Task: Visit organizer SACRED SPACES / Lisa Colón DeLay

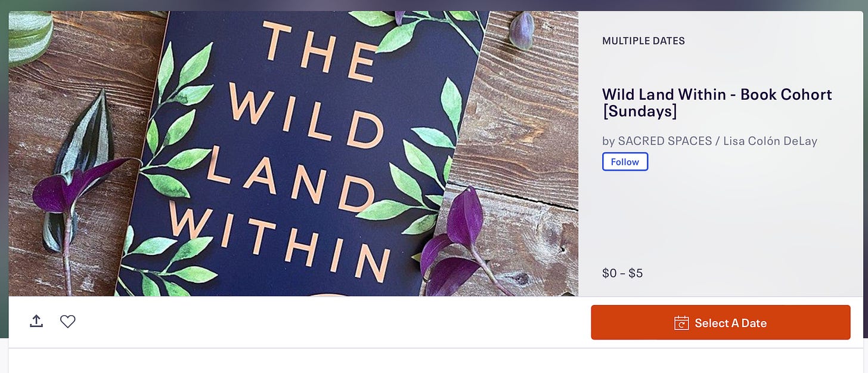Action: point(709,141)
